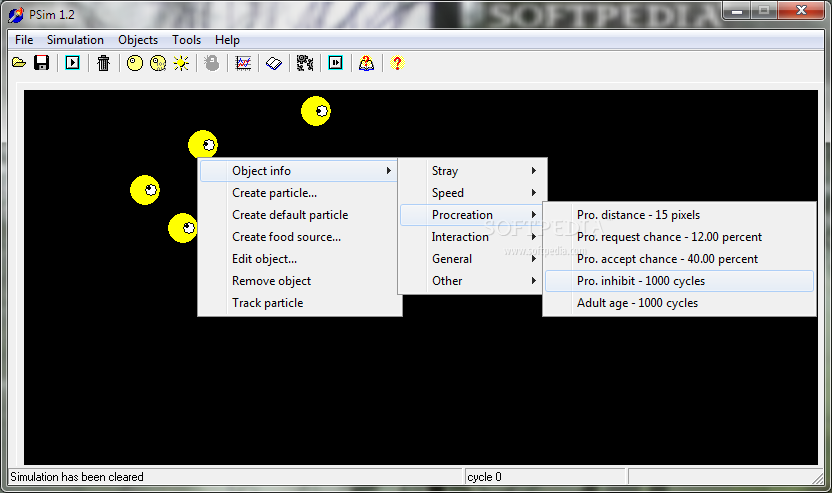Start the simulation with the play icon
The image size is (832, 493).
click(x=72, y=63)
